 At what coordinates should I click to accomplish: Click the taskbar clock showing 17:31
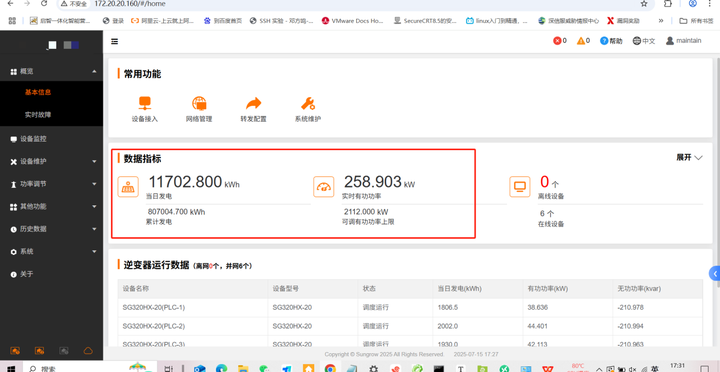pyautogui.click(x=677, y=366)
